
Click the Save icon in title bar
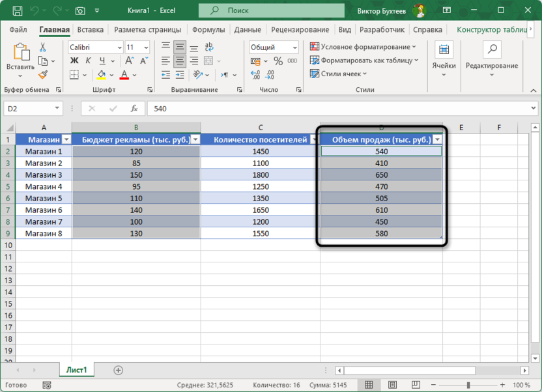tap(17, 11)
